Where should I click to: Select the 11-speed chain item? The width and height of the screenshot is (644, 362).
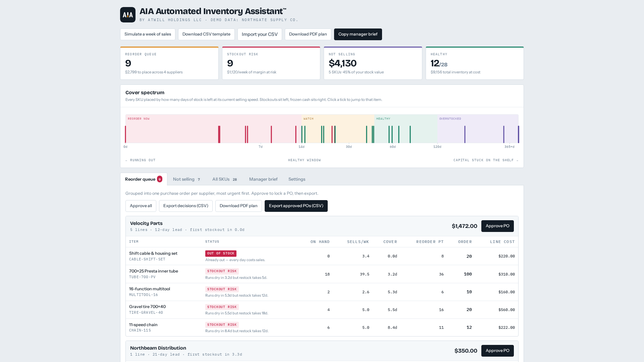(143, 325)
